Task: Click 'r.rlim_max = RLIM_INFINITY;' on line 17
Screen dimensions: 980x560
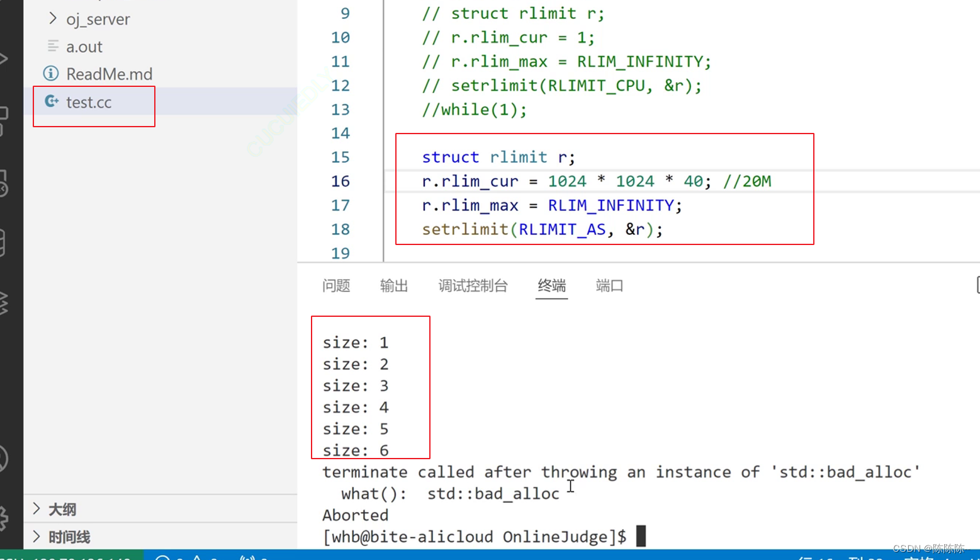Action: (552, 205)
